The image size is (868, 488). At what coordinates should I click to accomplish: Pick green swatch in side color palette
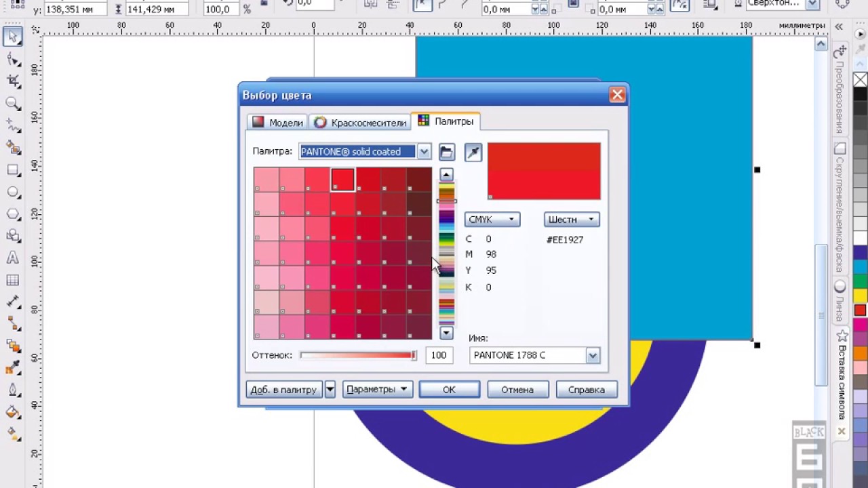pyautogui.click(x=860, y=281)
